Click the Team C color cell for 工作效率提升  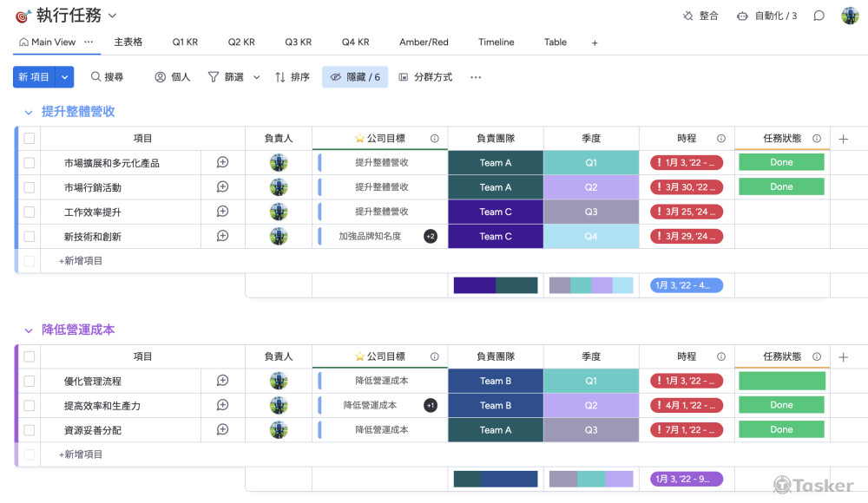point(496,212)
